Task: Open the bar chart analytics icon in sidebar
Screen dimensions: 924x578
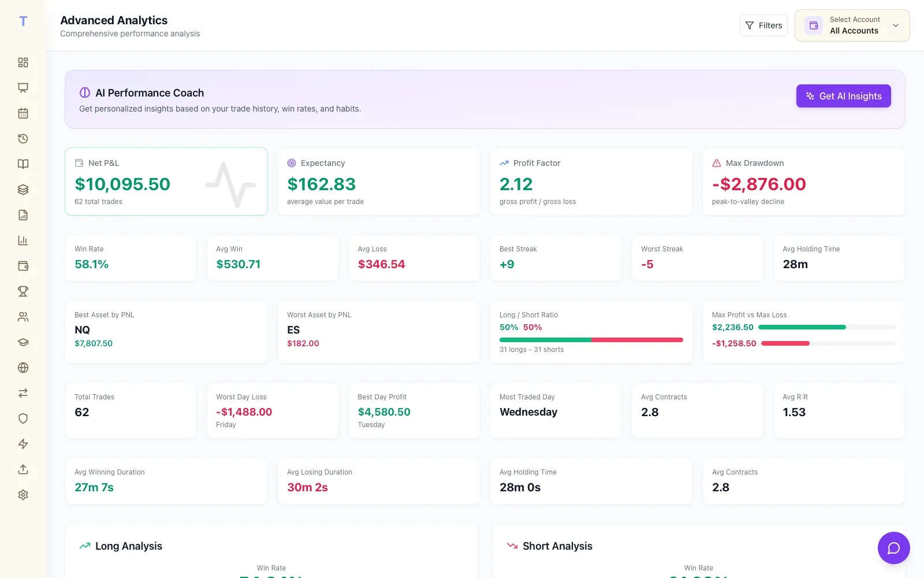Action: click(x=23, y=240)
